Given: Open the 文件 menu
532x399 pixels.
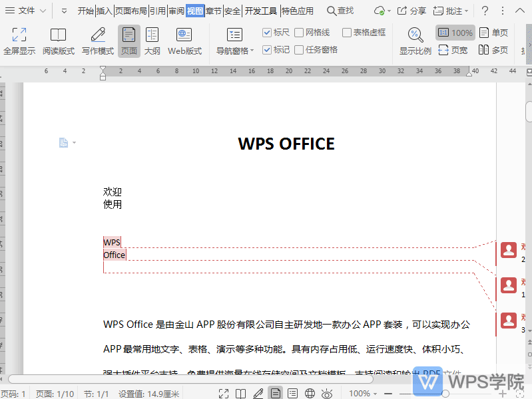Looking at the screenshot, I should coord(20,11).
